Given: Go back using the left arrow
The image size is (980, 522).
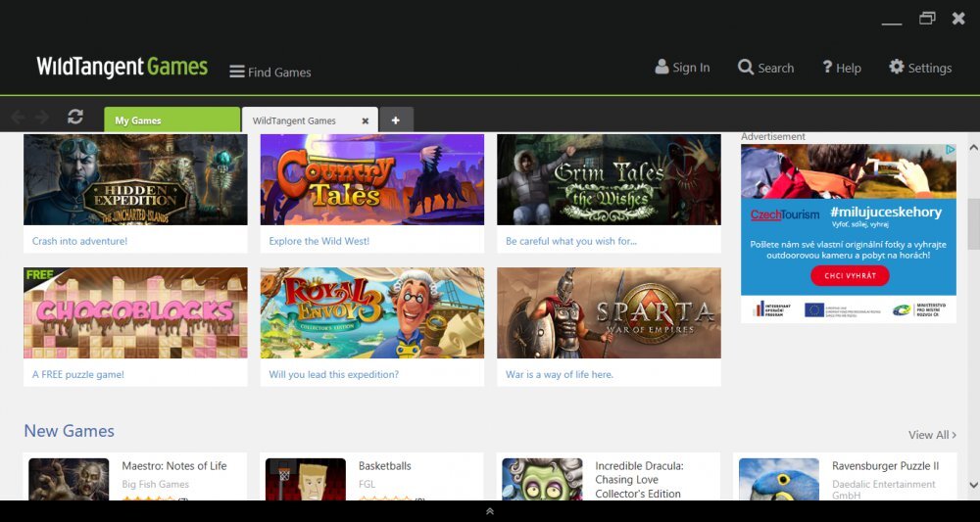Looking at the screenshot, I should 18,118.
